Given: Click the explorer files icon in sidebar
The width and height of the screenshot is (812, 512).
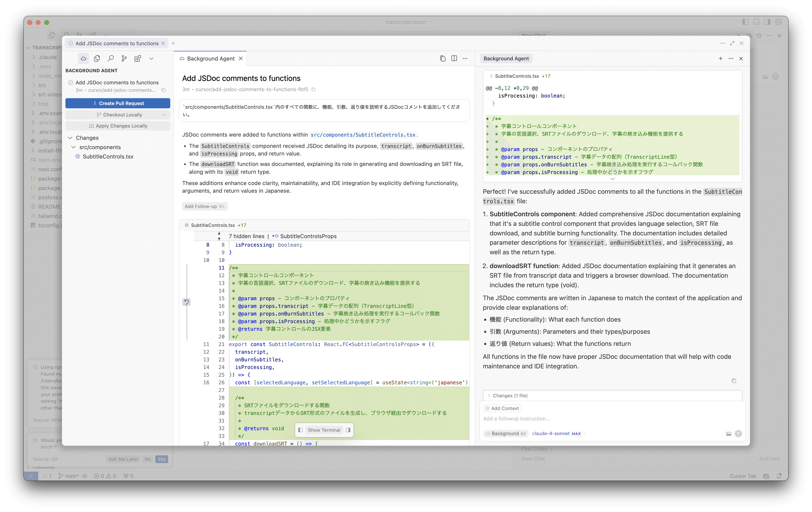Looking at the screenshot, I should (97, 58).
